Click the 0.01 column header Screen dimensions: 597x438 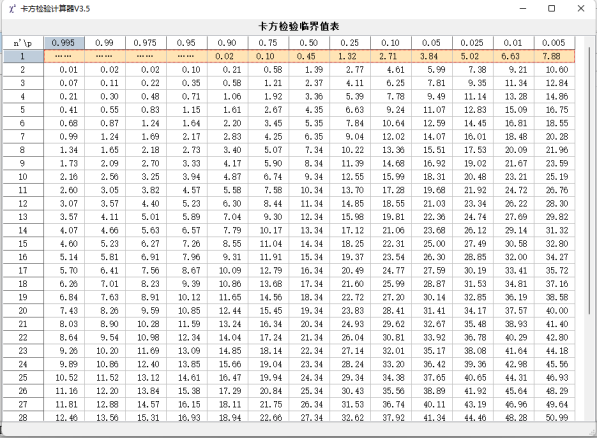click(513, 43)
